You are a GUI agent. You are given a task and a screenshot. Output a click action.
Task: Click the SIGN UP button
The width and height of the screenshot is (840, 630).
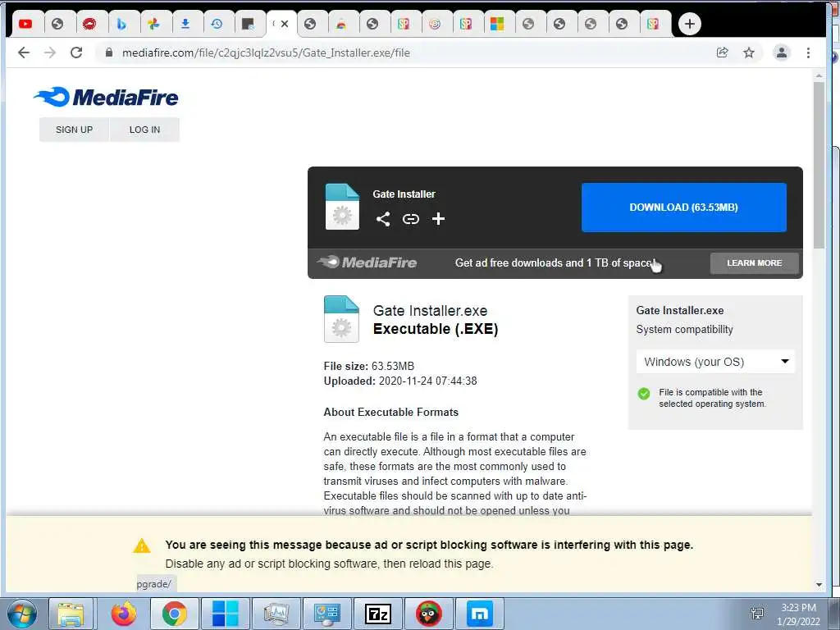click(x=74, y=130)
